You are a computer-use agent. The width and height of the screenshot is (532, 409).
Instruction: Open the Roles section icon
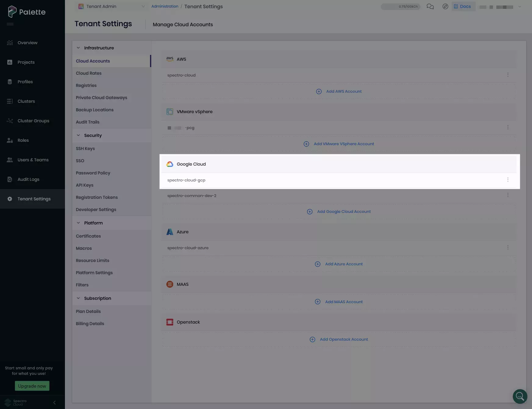10,140
